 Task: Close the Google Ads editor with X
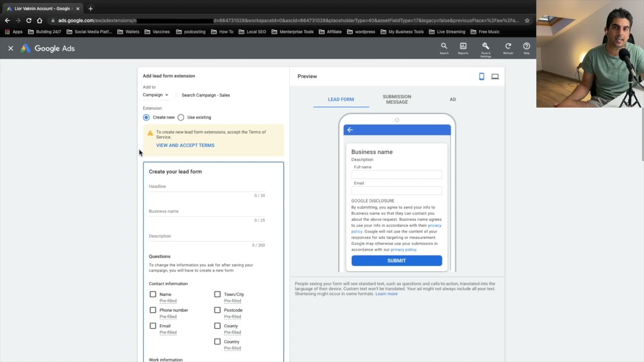point(11,48)
